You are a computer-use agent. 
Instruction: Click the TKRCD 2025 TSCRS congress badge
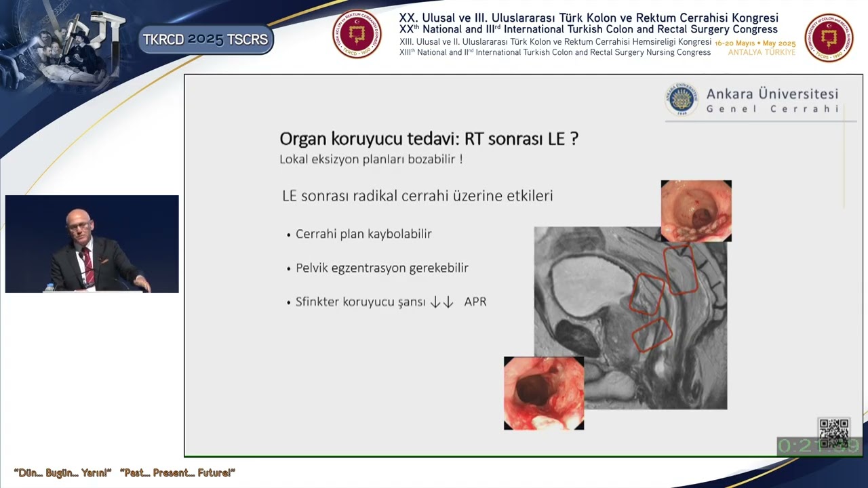point(206,40)
